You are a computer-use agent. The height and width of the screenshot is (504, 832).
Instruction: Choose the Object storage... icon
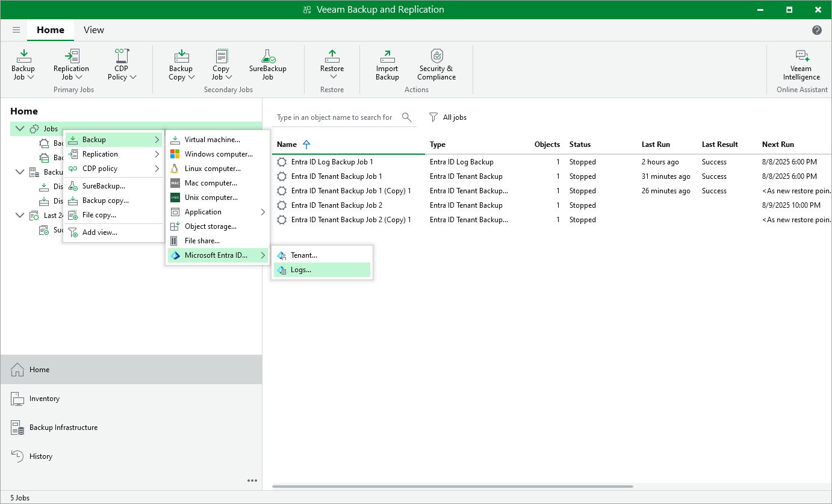click(x=175, y=226)
